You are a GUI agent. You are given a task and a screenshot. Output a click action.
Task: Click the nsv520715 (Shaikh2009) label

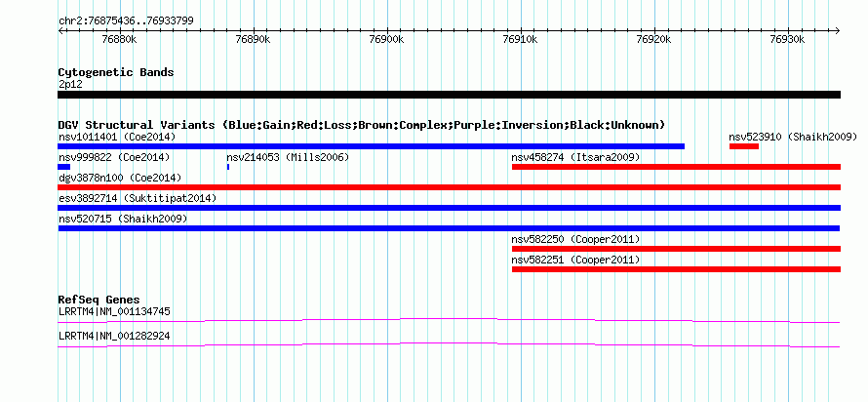tap(122, 219)
